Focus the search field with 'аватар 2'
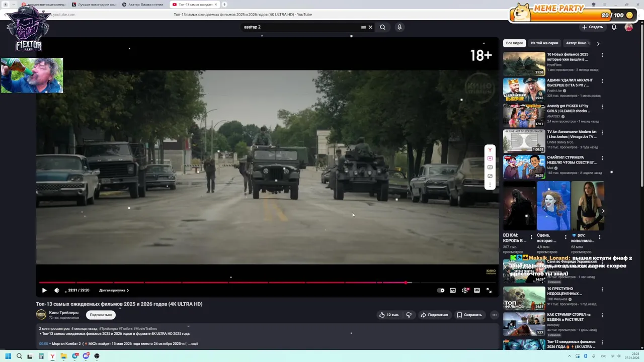The image size is (644, 362). [300, 27]
